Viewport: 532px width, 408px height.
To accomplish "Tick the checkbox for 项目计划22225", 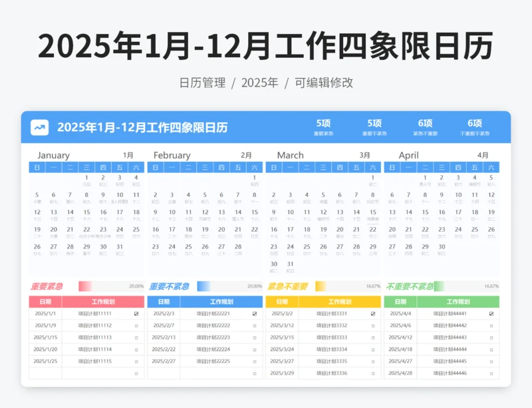I will (x=255, y=361).
